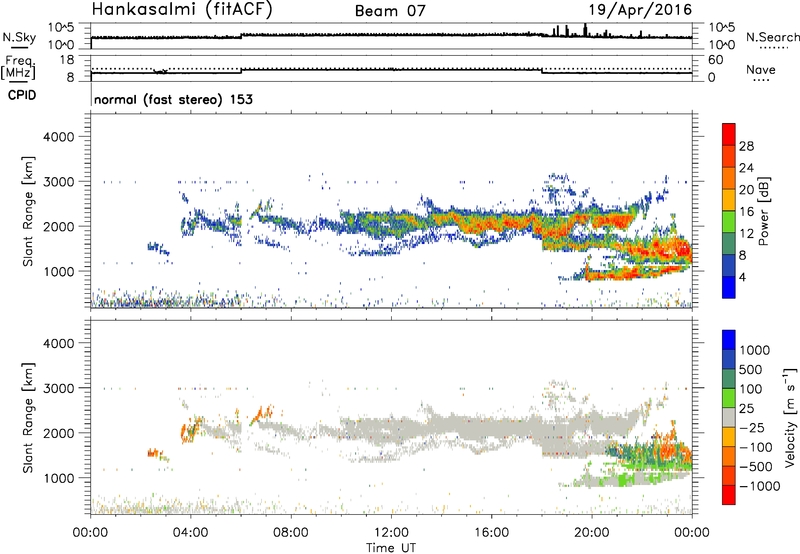
Task: Select '2000' tick in the velocity panel
Action: click(x=58, y=433)
